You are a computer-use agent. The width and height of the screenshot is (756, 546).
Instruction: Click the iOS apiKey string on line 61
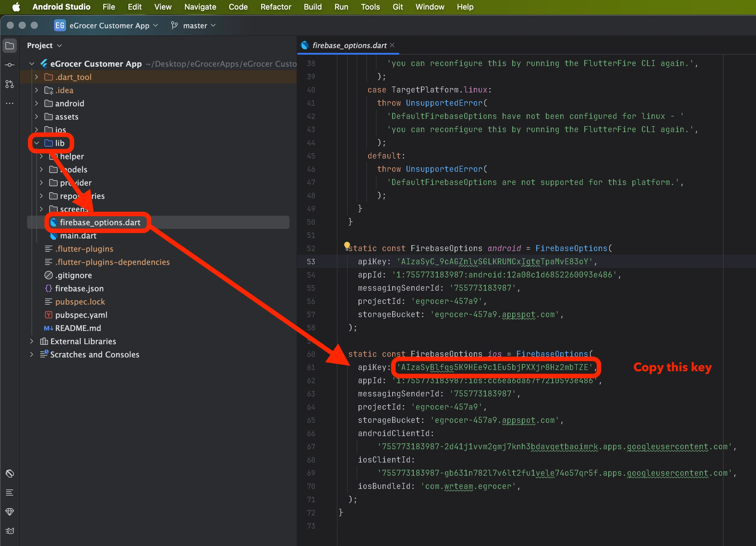tap(494, 367)
